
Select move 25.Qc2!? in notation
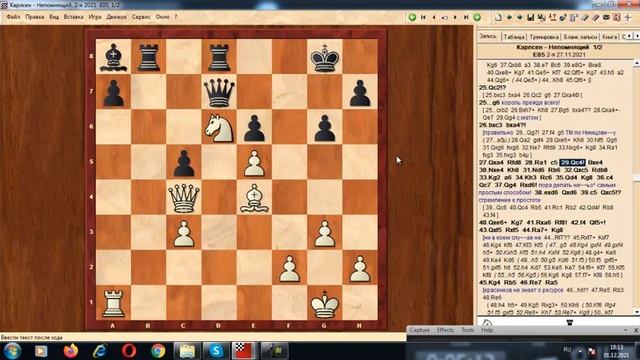pyautogui.click(x=492, y=87)
